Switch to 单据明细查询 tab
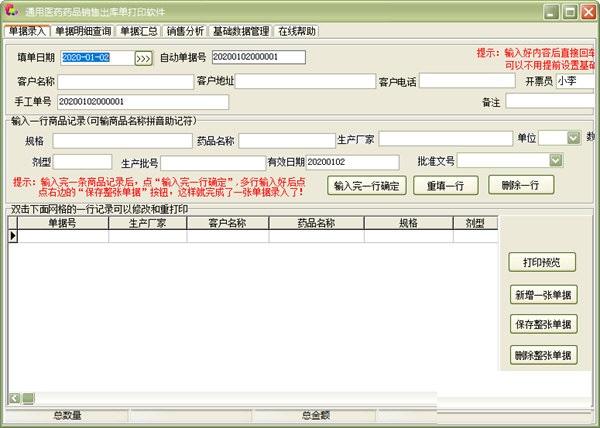The width and height of the screenshot is (600, 428). [x=83, y=31]
